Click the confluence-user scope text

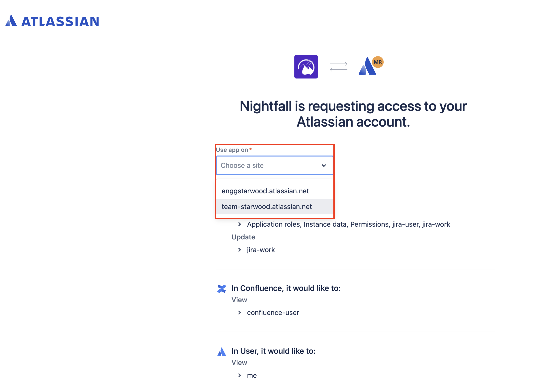[x=273, y=313]
